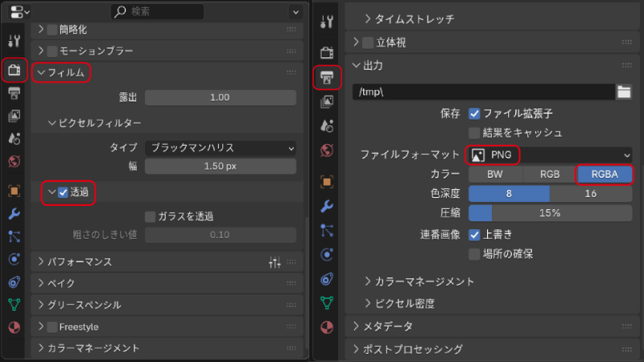Expand the ポストプロセッシング panel
Image resolution: width=644 pixels, height=362 pixels.
356,349
